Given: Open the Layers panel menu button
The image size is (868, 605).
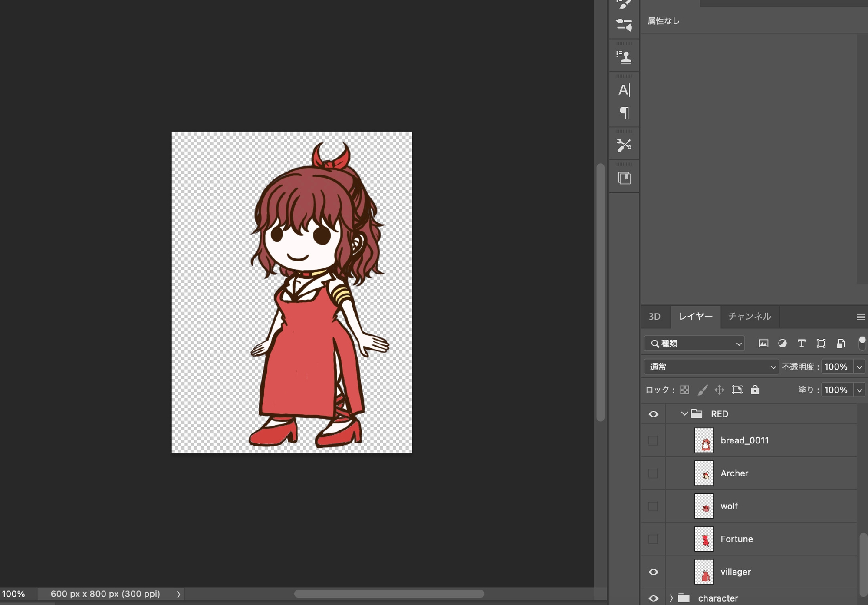Looking at the screenshot, I should click(861, 317).
